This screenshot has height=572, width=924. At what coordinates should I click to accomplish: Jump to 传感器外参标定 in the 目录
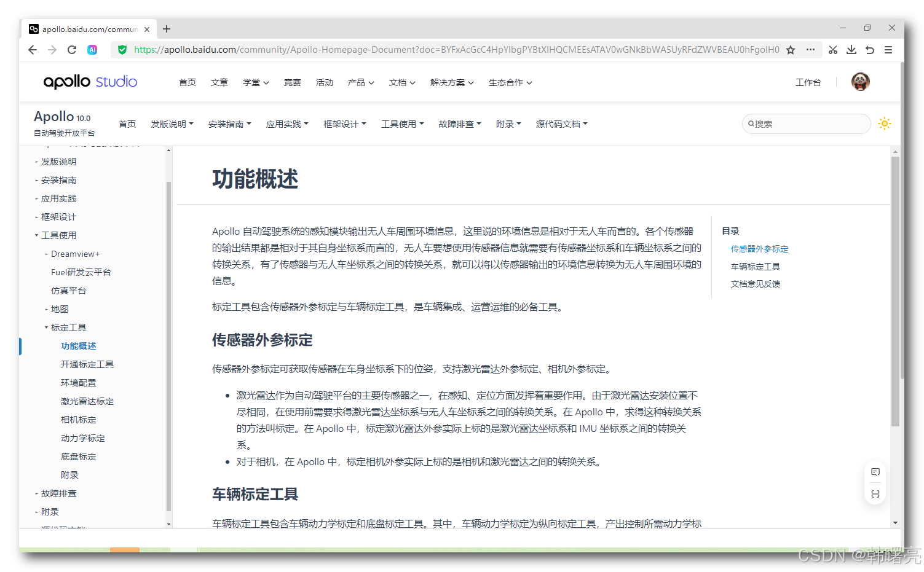760,249
